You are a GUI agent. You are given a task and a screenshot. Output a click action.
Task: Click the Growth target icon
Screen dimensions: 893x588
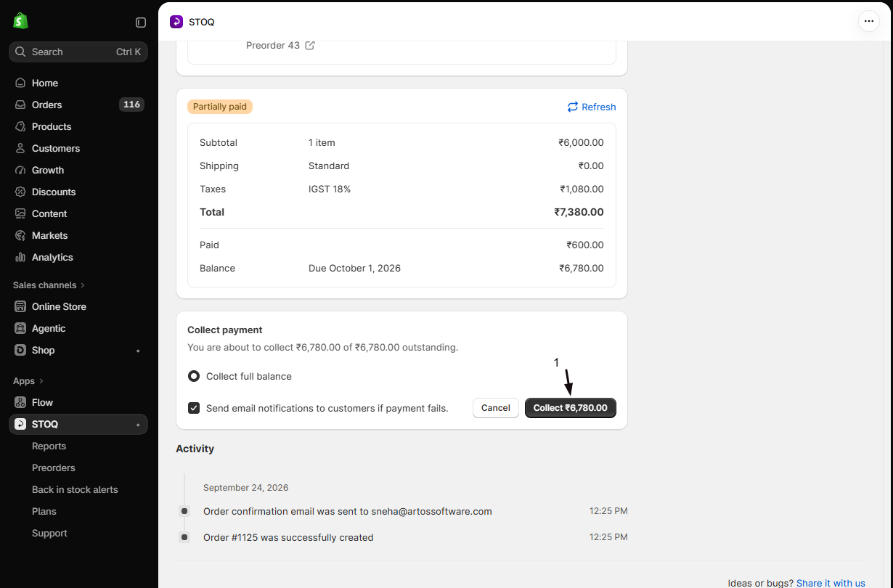[x=20, y=170]
